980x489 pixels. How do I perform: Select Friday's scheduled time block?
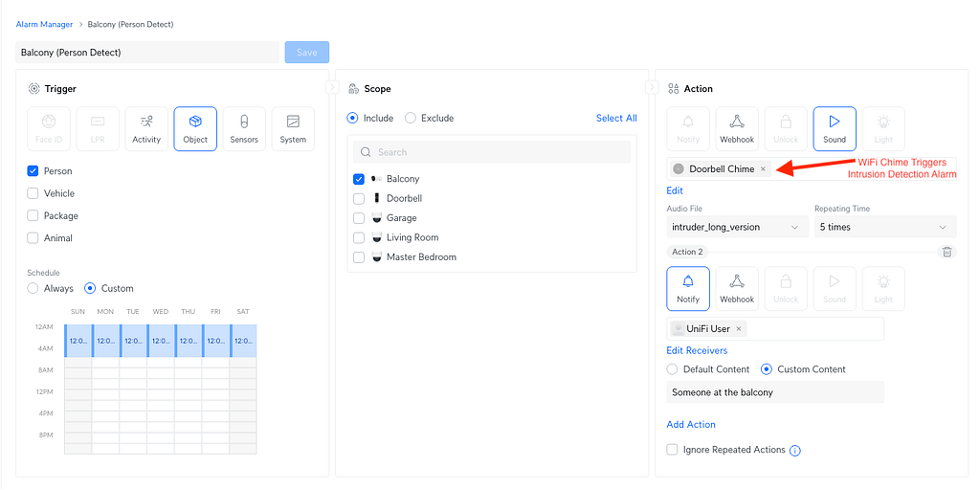click(215, 341)
